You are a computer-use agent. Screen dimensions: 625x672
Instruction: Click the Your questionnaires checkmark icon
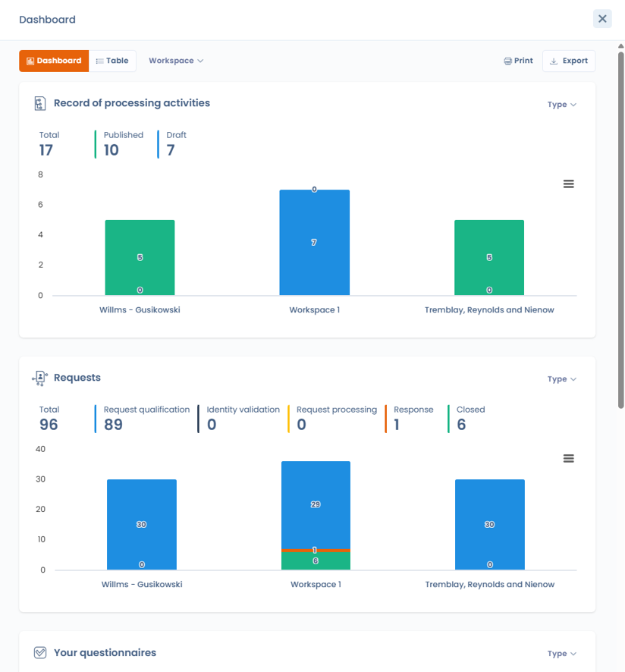40,653
